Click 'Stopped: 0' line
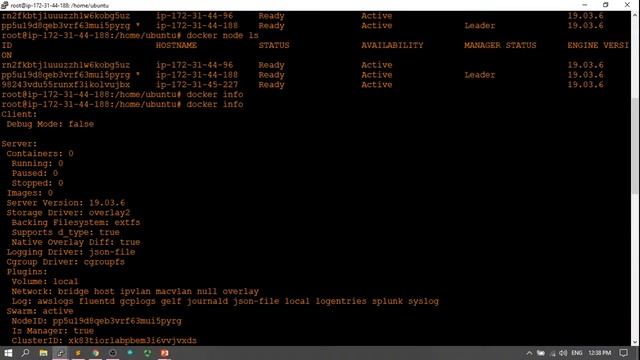 click(37, 183)
